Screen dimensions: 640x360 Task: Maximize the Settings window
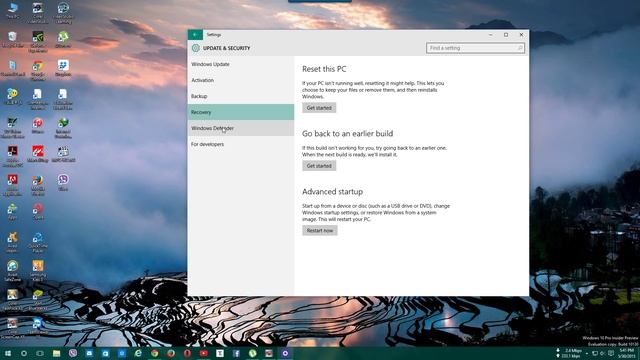coord(506,35)
